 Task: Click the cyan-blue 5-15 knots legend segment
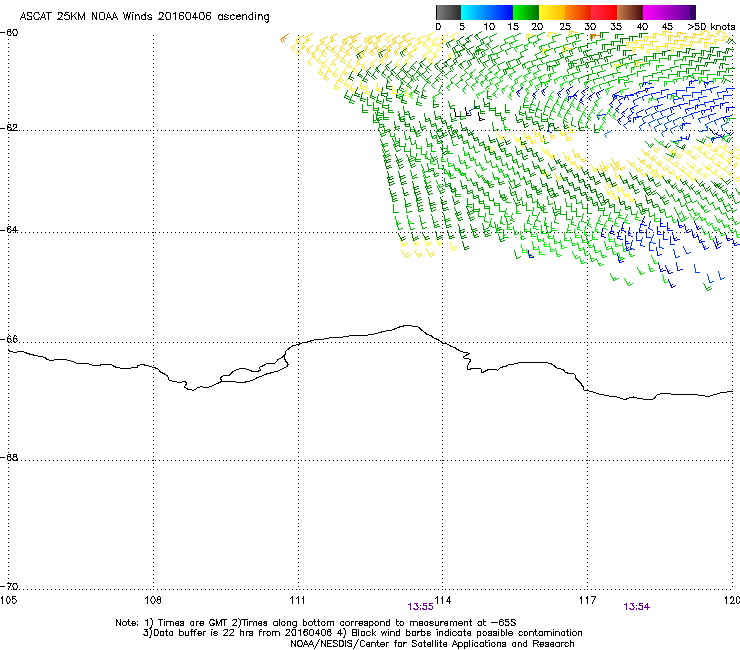pos(487,12)
